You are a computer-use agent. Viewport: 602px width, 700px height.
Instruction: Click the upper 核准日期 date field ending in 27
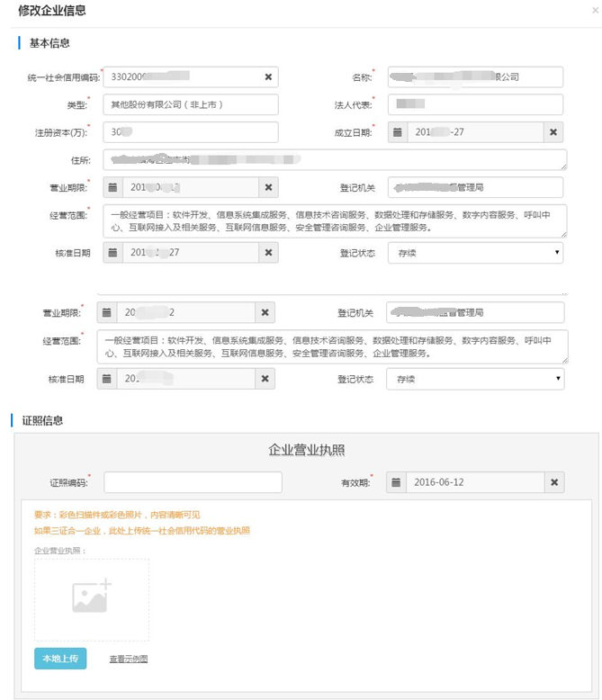tap(191, 253)
